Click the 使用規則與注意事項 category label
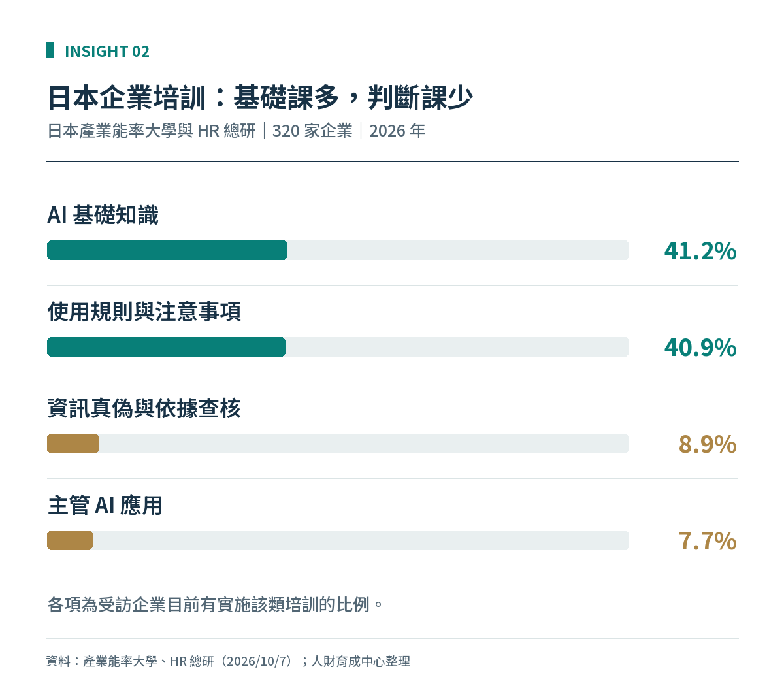This screenshot has width=784, height=686. (144, 312)
